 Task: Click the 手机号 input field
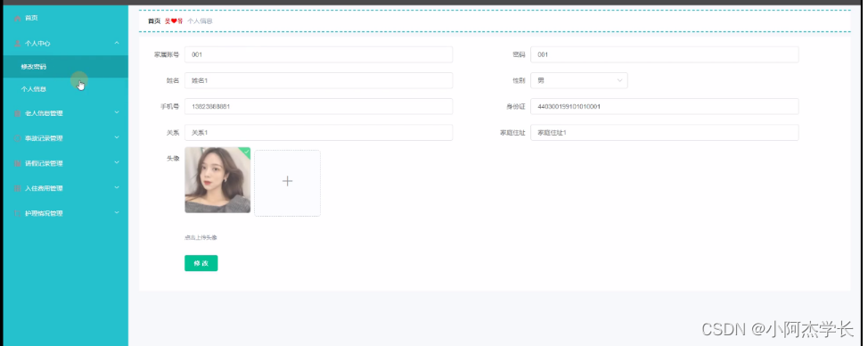click(x=319, y=106)
